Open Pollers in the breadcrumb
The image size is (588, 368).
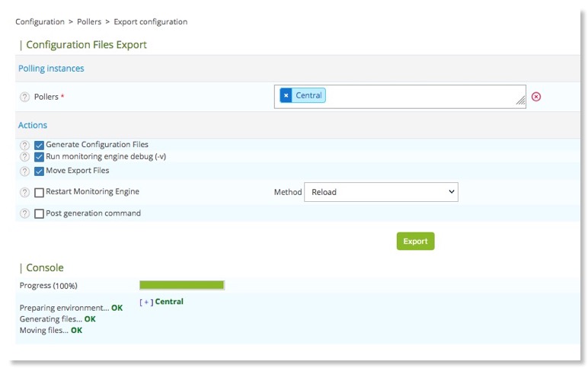[89, 21]
